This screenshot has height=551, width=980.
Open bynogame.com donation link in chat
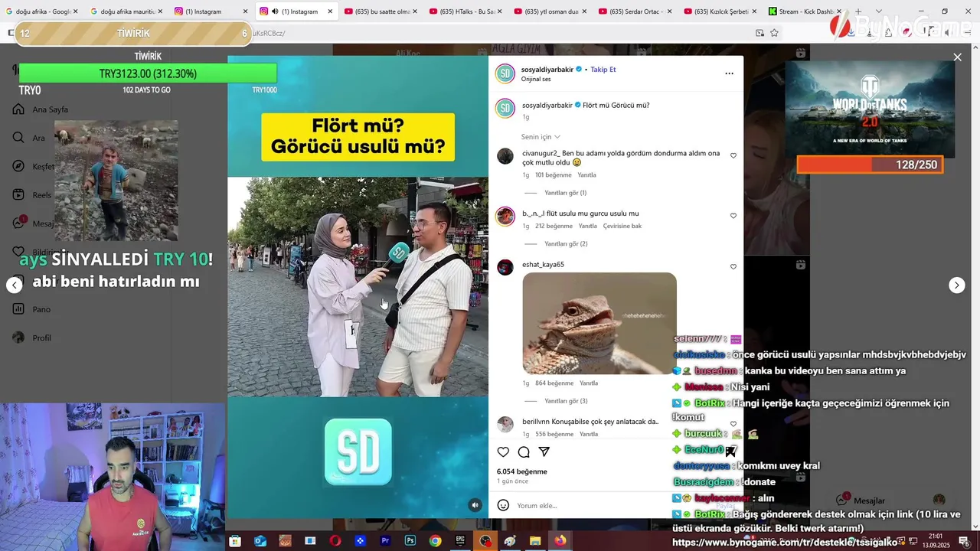pos(785,543)
